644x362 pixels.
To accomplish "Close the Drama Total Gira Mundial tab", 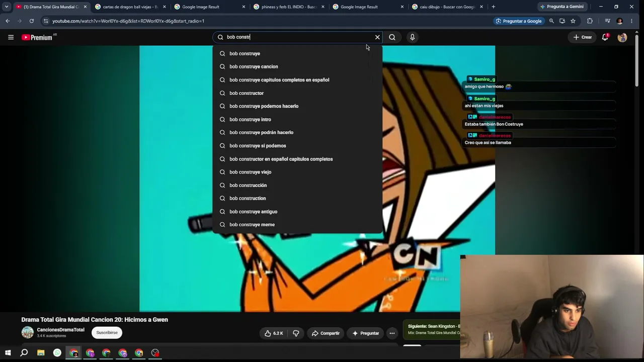I will [85, 7].
